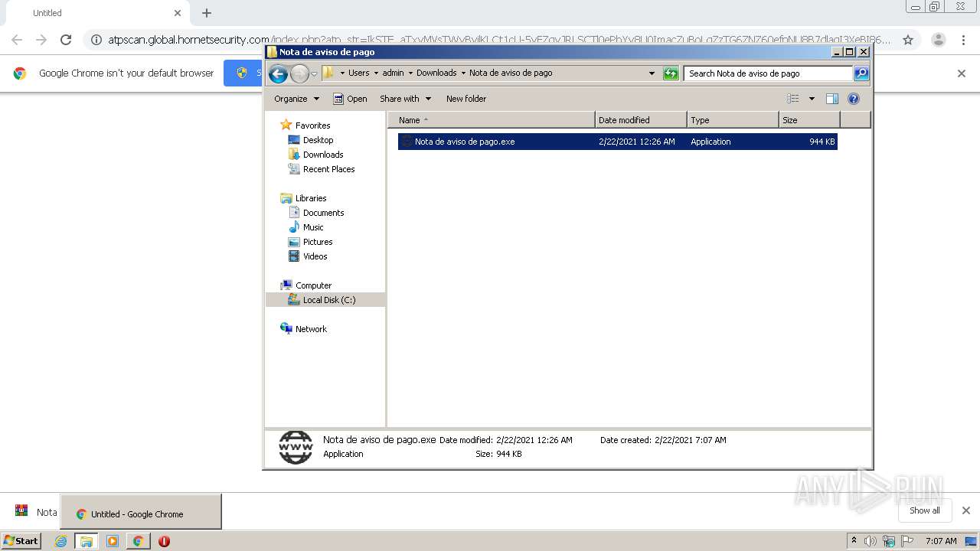Click Nota de aviso de pago breadcrumb
980x551 pixels.
(x=511, y=73)
